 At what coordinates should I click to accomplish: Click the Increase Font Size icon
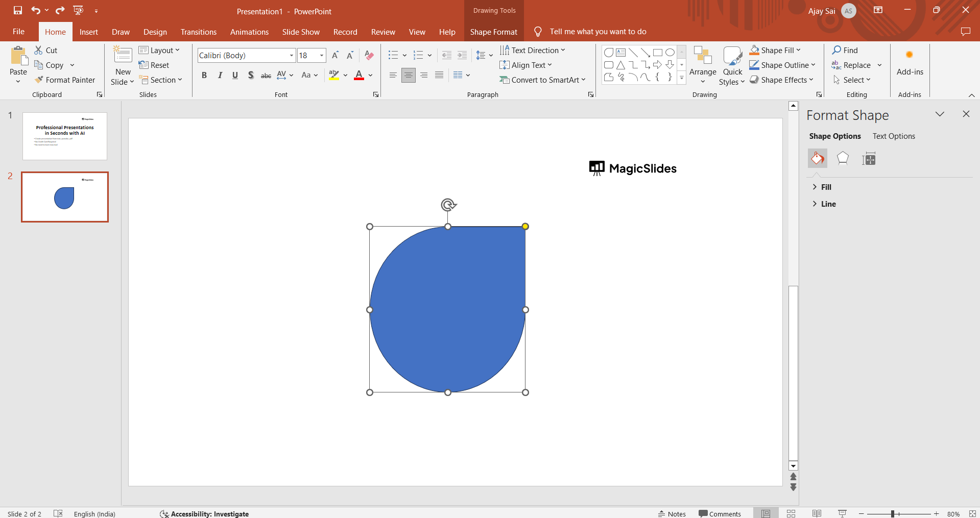tap(335, 56)
